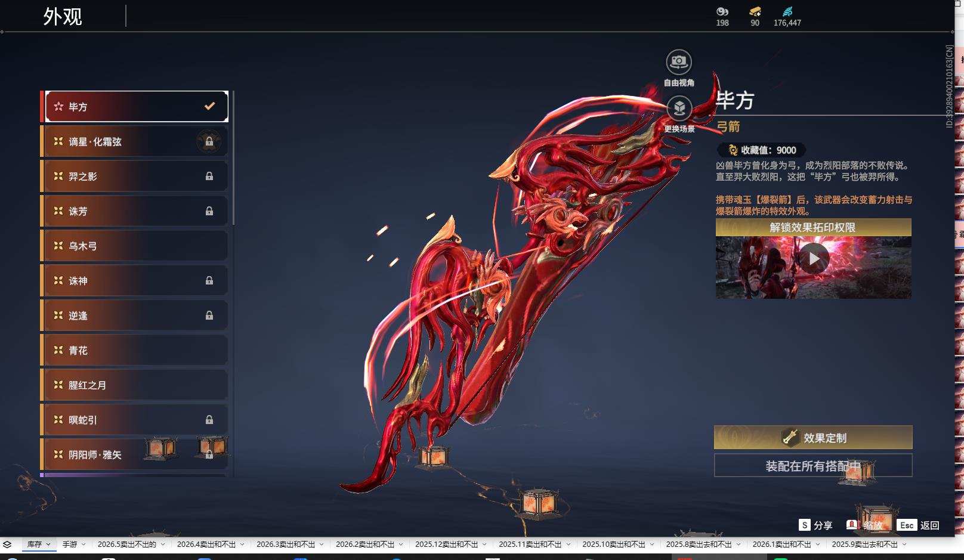Play the 毕方 effect preview video
Screen dimensions: 964x560
click(x=814, y=258)
